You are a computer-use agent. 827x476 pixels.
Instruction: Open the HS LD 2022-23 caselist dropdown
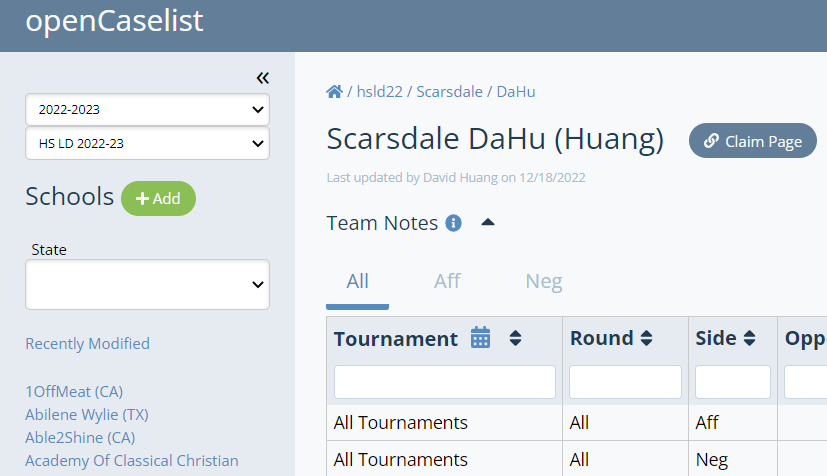coord(147,143)
